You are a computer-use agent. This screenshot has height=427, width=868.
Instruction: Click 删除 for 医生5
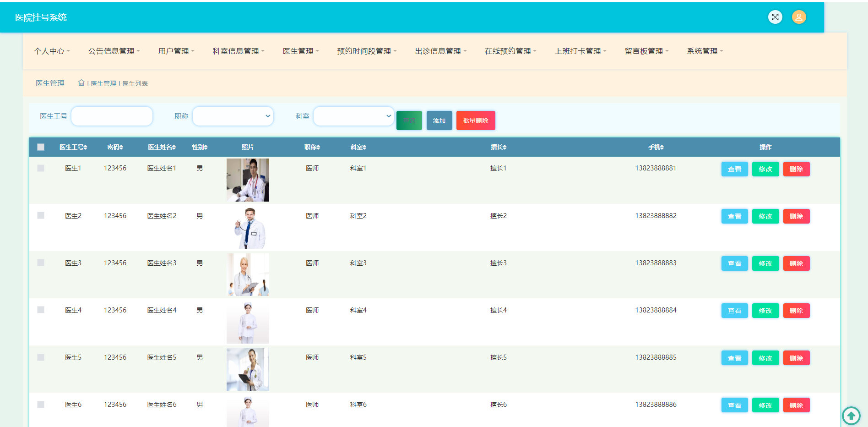(797, 358)
